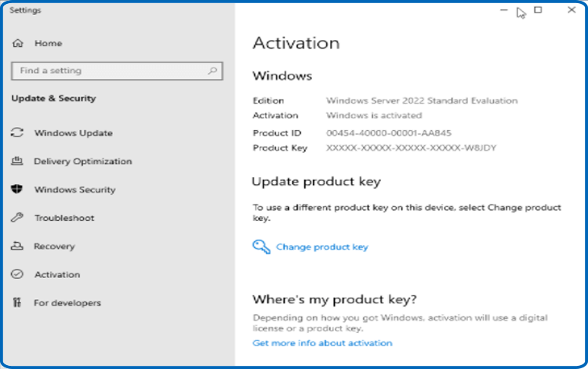The width and height of the screenshot is (588, 369).
Task: Maximize the Settings window
Action: click(x=538, y=10)
